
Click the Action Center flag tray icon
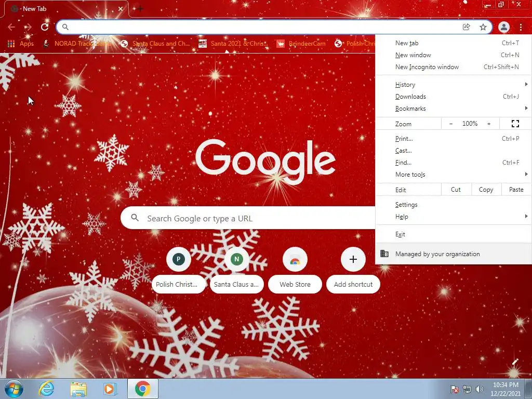(455, 389)
